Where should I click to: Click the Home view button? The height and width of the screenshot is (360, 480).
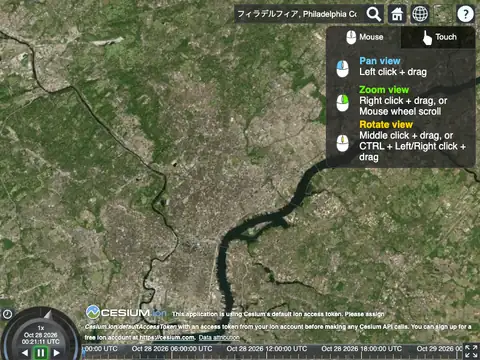tap(397, 14)
